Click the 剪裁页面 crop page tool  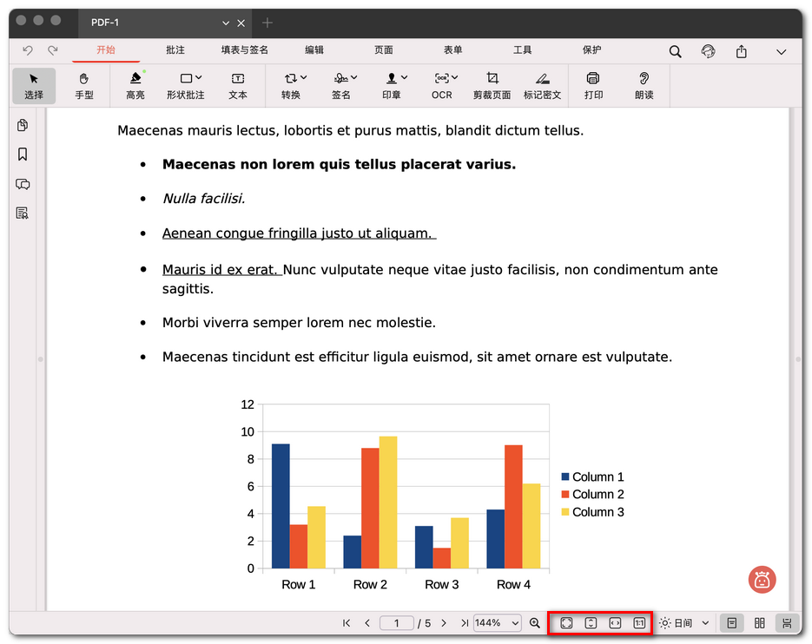(x=492, y=85)
